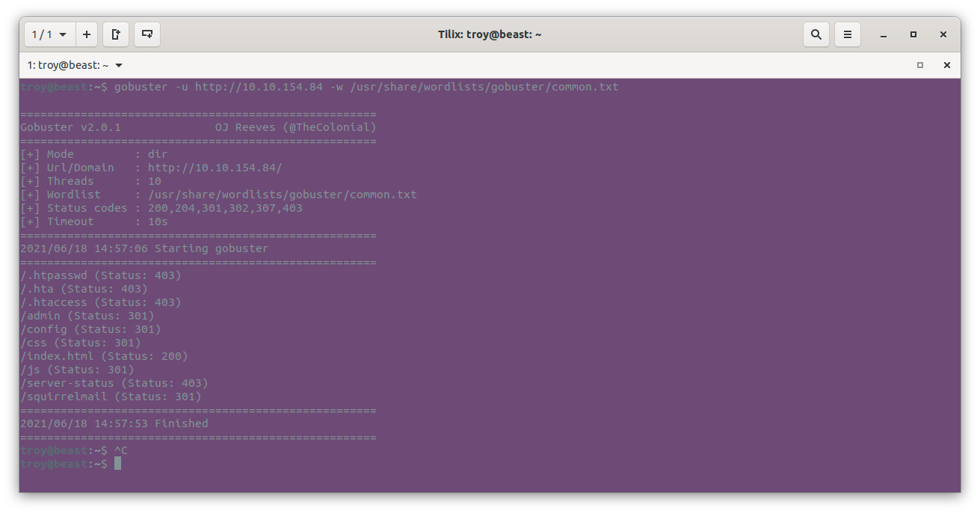
Task: Click the '/.htpasswd (Status: 403)' result
Action: tap(101, 275)
